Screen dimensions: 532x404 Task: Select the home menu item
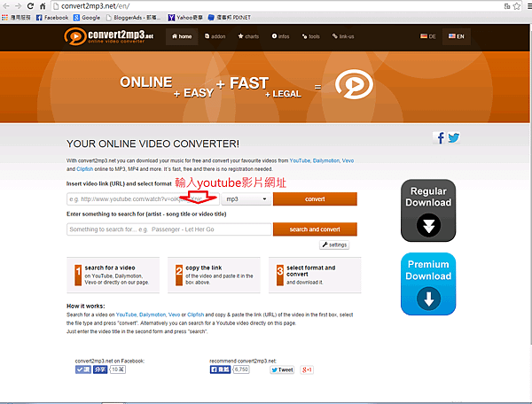(x=182, y=36)
